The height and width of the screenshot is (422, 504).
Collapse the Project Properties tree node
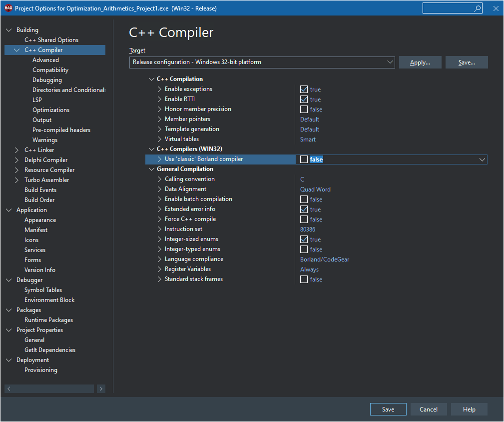[8, 330]
